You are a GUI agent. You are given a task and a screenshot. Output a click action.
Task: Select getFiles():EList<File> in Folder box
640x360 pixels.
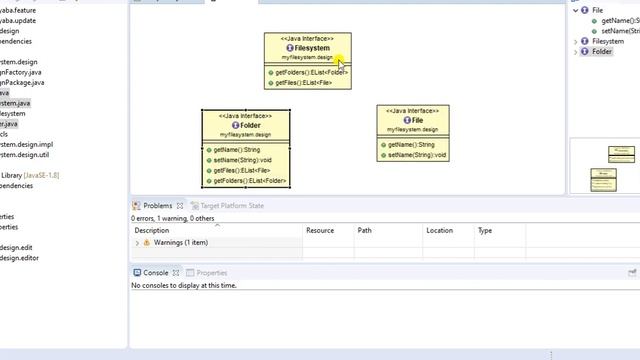[x=242, y=170]
